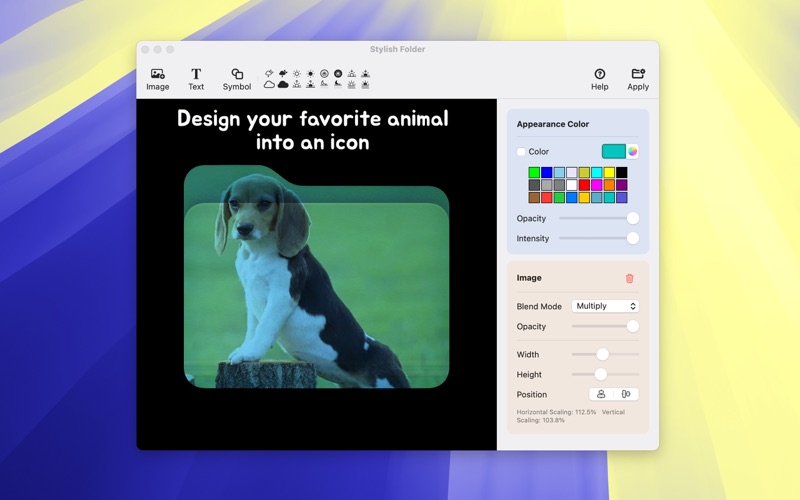Click the Intensity slider
Image resolution: width=800 pixels, height=500 pixels.
[596, 238]
